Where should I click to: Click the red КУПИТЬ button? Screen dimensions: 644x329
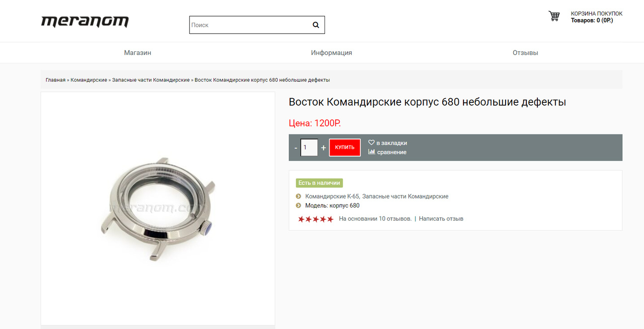(345, 148)
